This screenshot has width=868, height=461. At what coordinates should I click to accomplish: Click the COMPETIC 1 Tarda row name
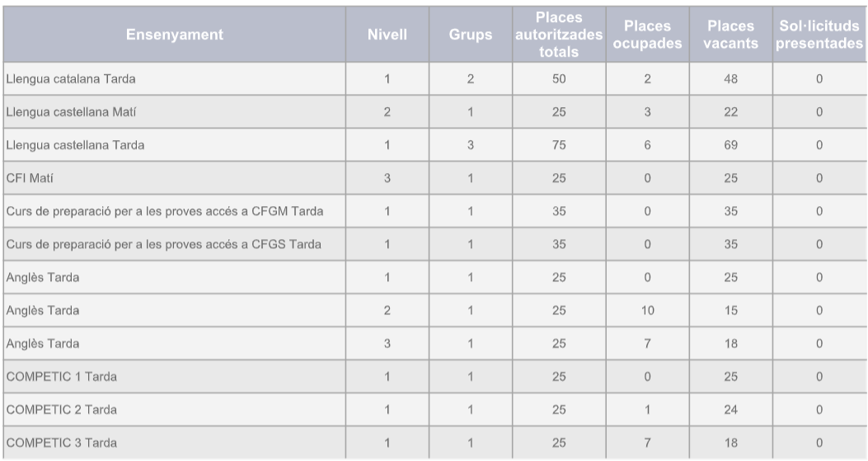pos(61,377)
